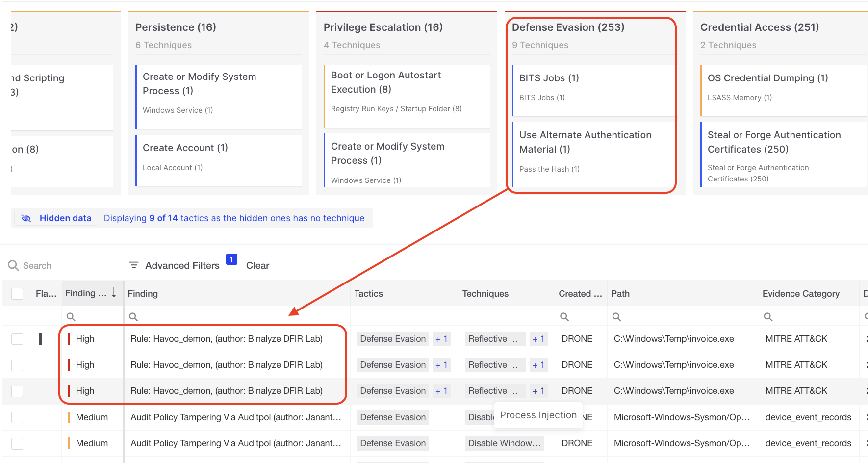Click the Finding severity column filter search icon

(71, 317)
